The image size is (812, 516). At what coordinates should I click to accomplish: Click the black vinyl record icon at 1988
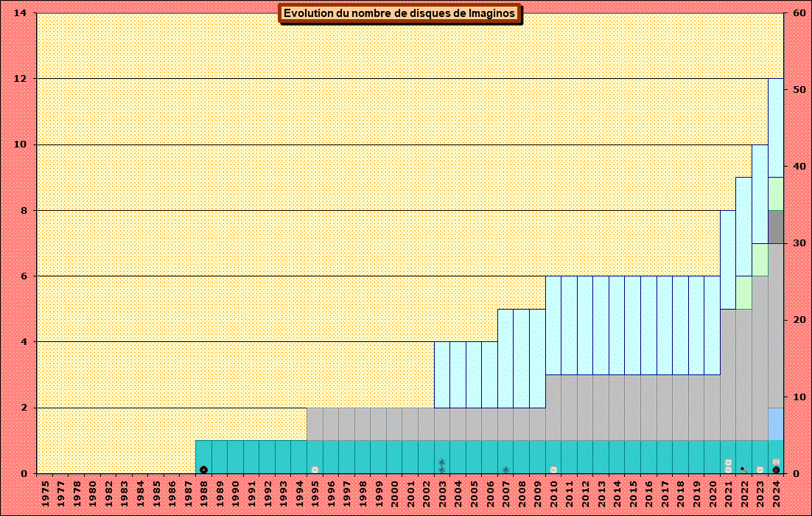[203, 470]
